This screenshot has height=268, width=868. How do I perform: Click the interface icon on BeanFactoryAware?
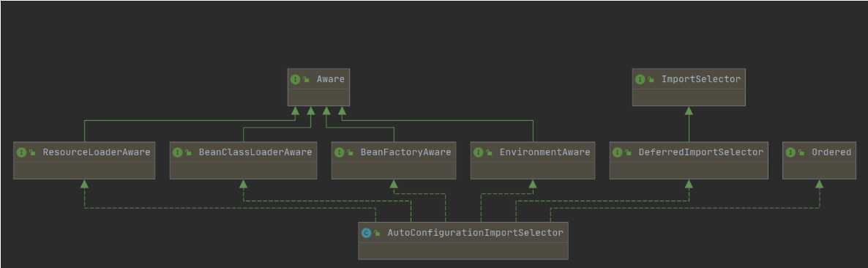(339, 152)
